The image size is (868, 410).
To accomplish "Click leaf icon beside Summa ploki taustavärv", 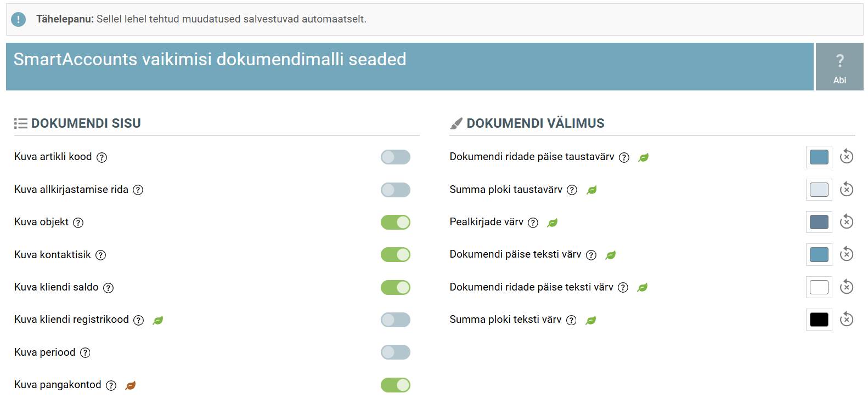I will tap(591, 190).
